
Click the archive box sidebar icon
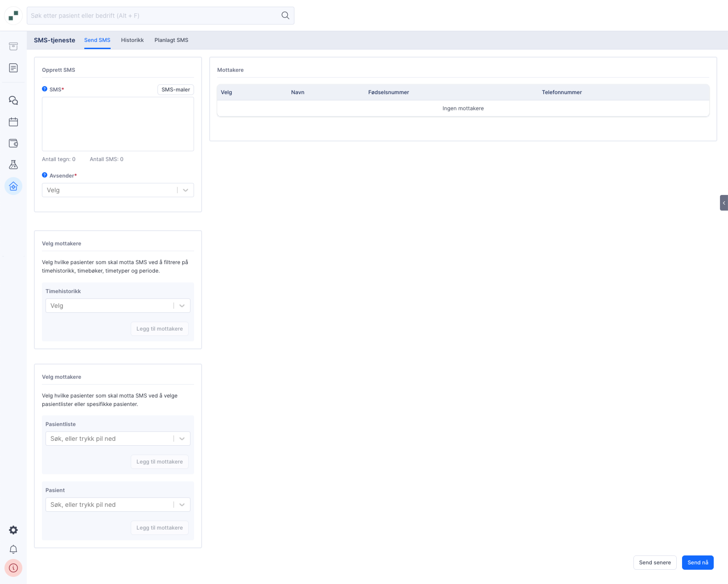point(13,46)
